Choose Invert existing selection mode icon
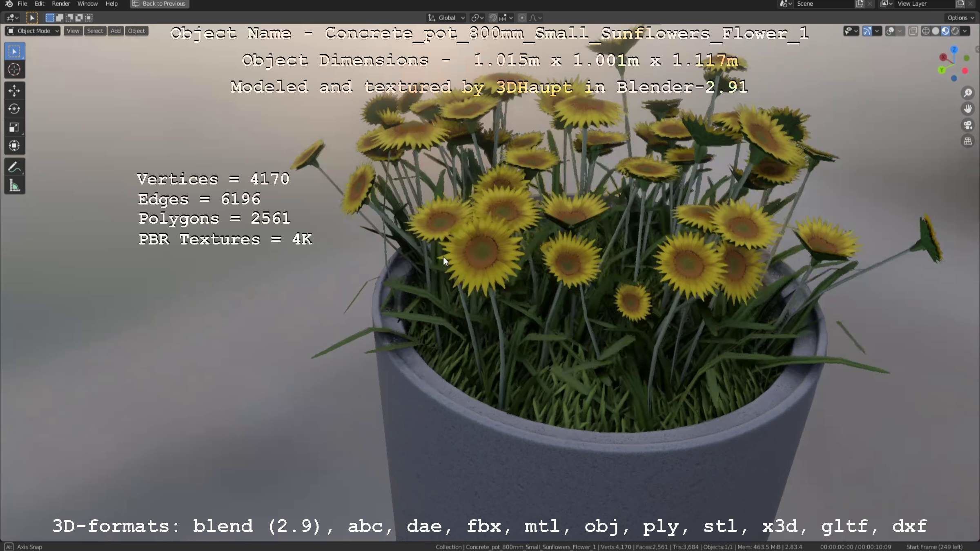980x551 pixels. click(x=79, y=18)
